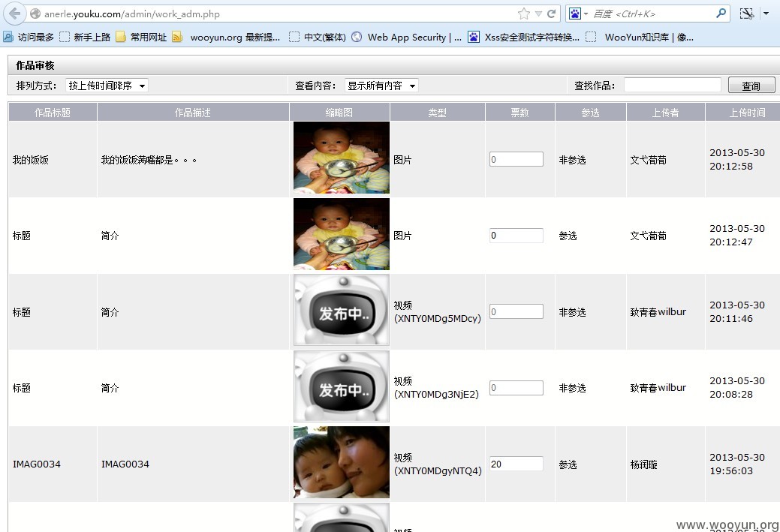
Task: Click the 作品审核 panel heading
Action: coord(35,65)
